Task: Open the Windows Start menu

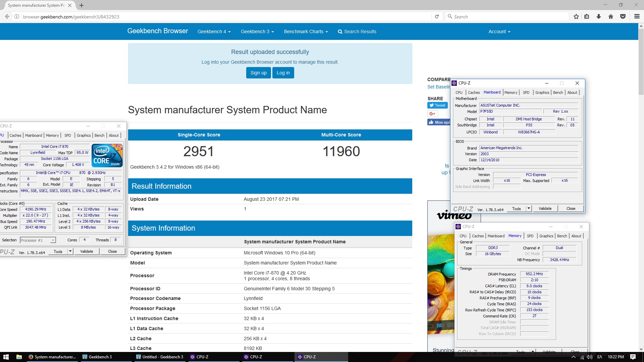Action: pos(6,357)
